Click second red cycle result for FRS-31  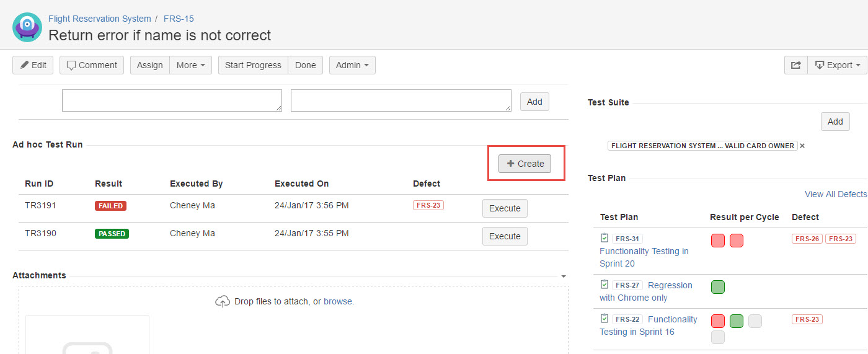[737, 241]
